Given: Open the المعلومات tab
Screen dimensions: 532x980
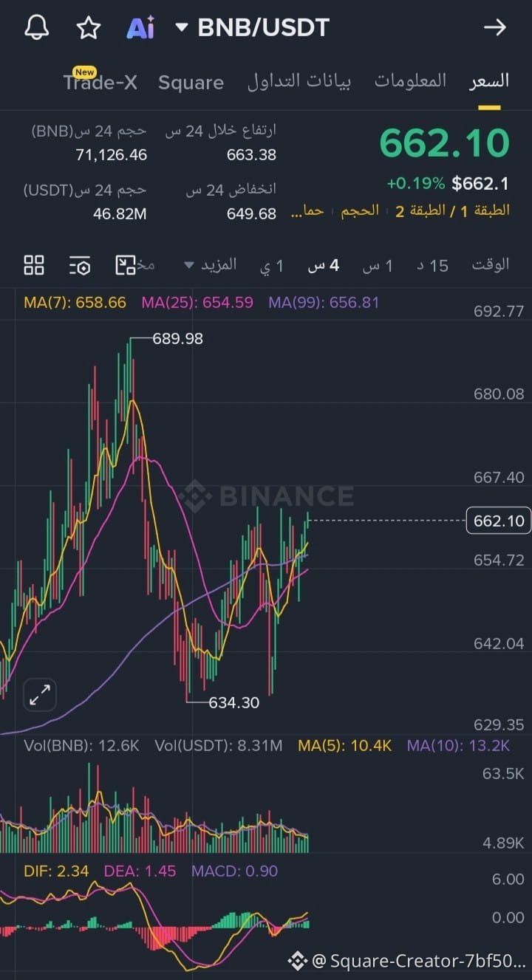Looking at the screenshot, I should point(410,81).
